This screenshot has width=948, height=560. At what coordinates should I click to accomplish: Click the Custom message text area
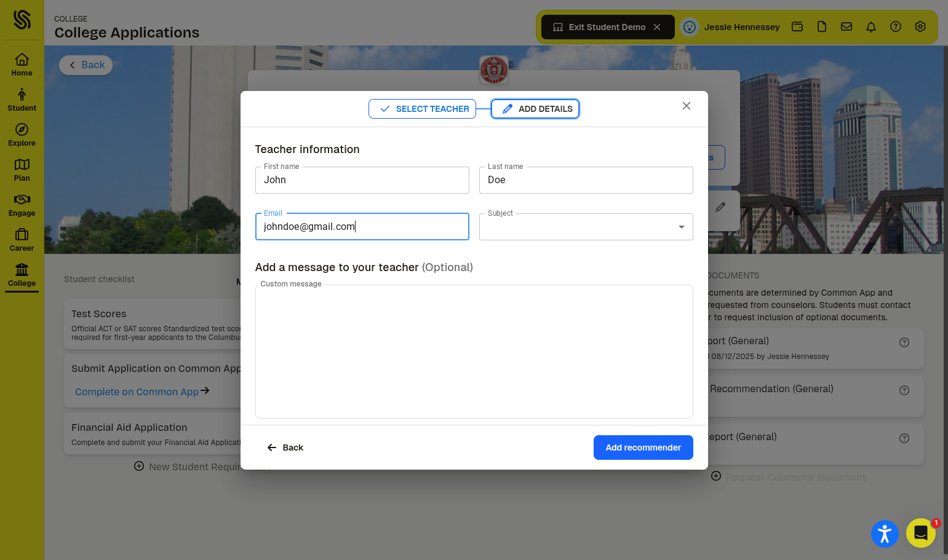click(x=474, y=352)
